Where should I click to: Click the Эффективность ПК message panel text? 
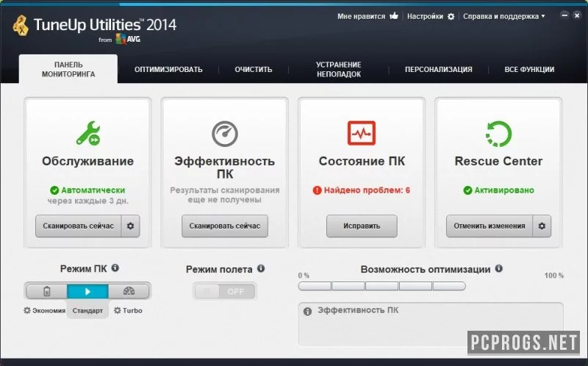point(358,310)
